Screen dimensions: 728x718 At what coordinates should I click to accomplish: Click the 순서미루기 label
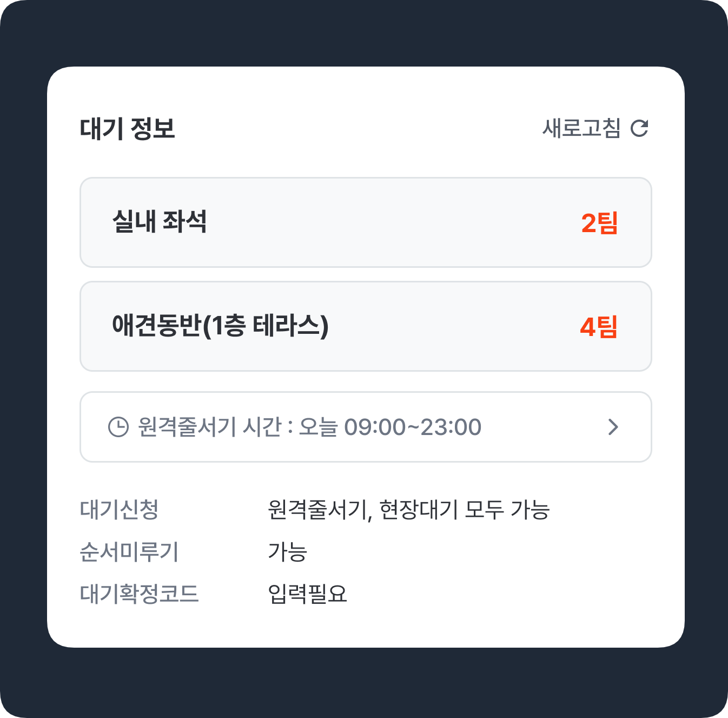pyautogui.click(x=129, y=552)
